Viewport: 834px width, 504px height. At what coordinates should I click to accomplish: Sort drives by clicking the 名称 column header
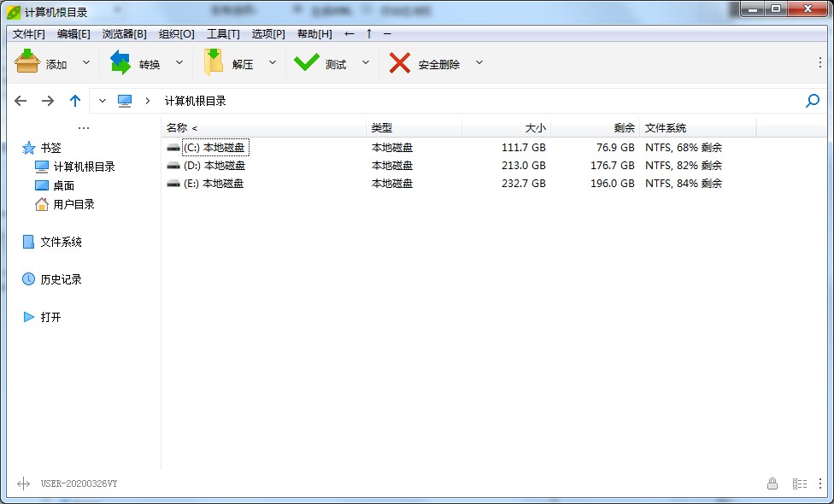coord(176,126)
